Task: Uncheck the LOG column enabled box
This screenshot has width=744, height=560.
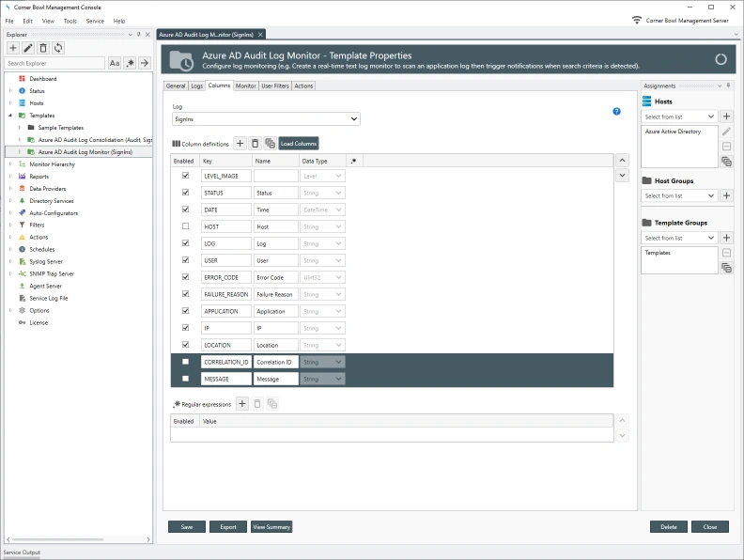Action: pos(185,243)
